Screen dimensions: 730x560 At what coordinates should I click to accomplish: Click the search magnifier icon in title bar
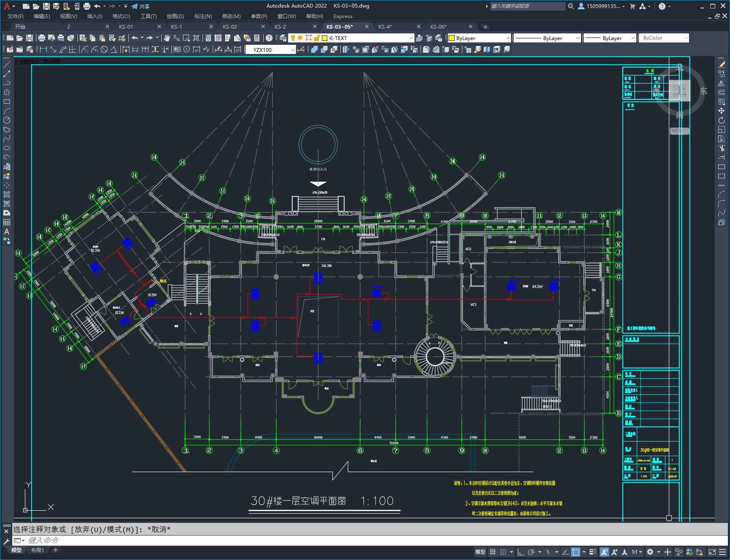click(x=571, y=6)
